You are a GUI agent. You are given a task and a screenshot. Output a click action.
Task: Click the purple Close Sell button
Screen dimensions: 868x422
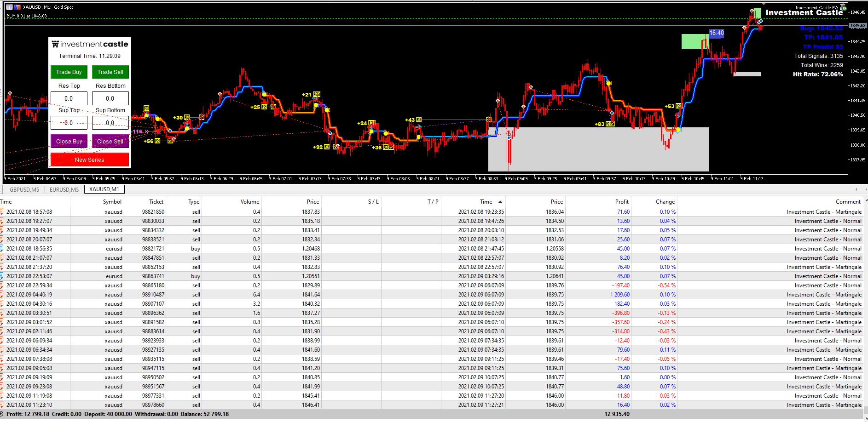pos(110,142)
